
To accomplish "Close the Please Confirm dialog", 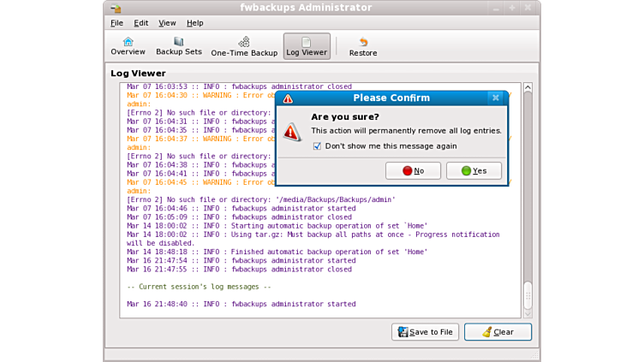I will (496, 98).
